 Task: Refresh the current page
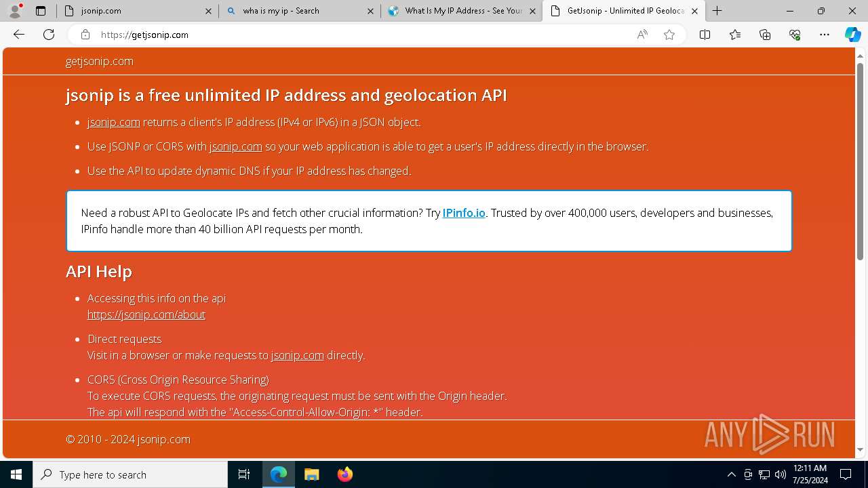pyautogui.click(x=49, y=35)
